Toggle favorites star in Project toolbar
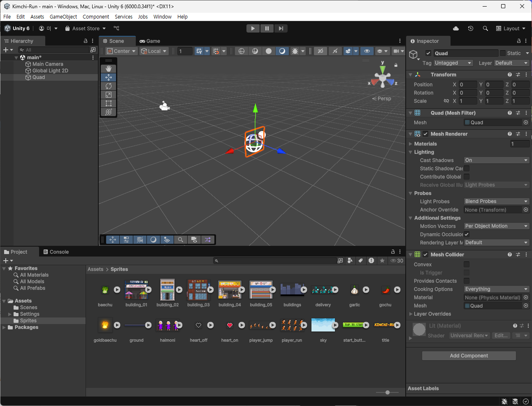Screen dimensions: 532x406 point(382,261)
